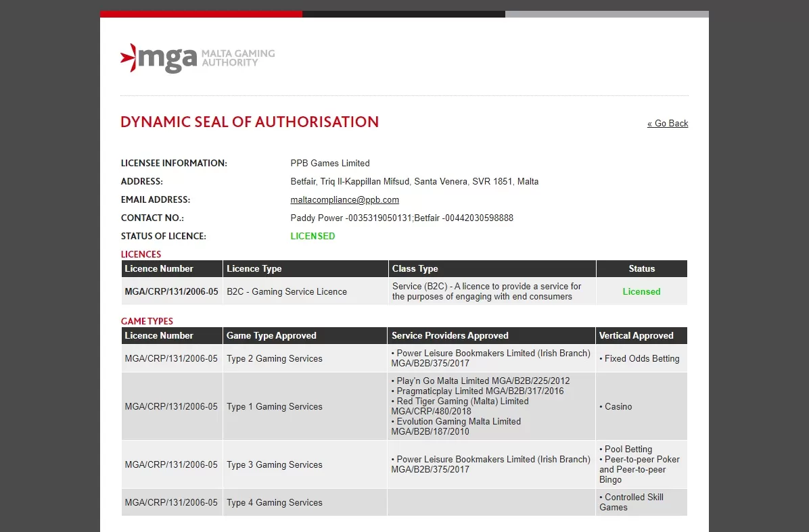Click the Dynamic Seal of Authorisation heading
This screenshot has height=532, width=809.
250,122
